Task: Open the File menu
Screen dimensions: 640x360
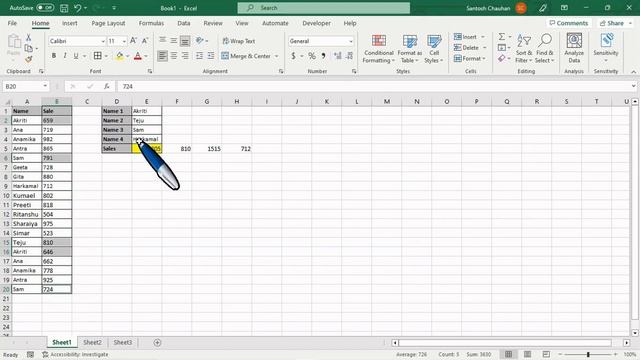Action: click(x=12, y=23)
